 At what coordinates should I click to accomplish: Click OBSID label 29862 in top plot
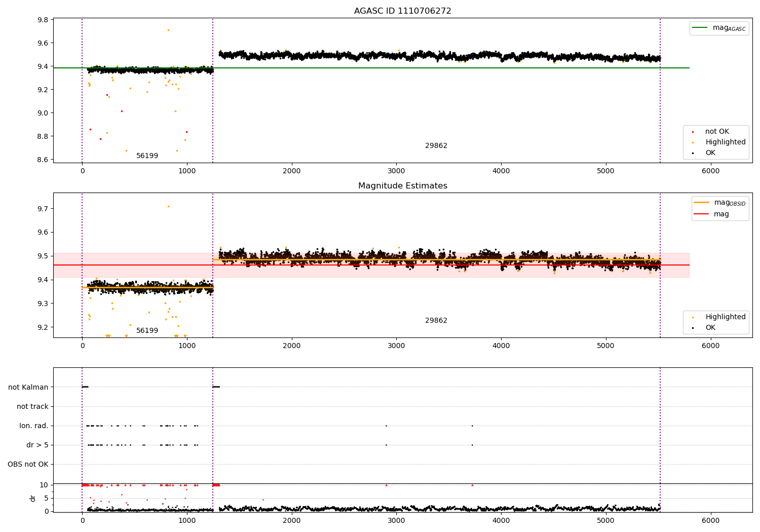(x=436, y=146)
